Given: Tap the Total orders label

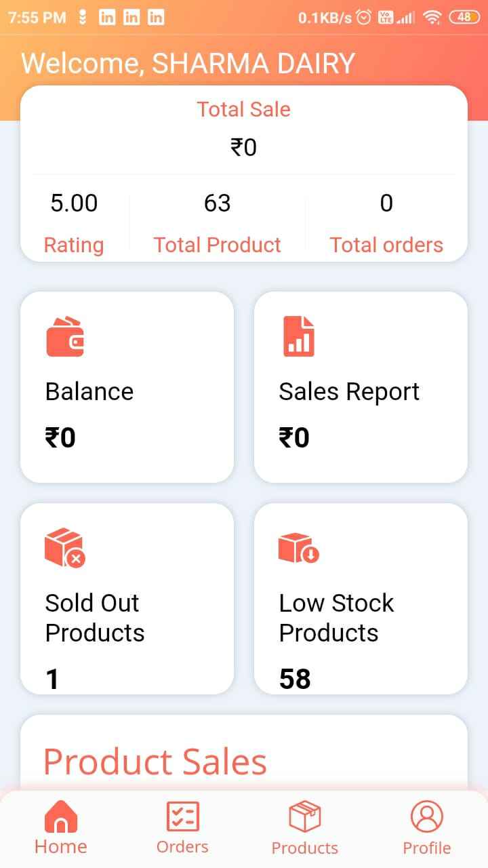Looking at the screenshot, I should (386, 245).
